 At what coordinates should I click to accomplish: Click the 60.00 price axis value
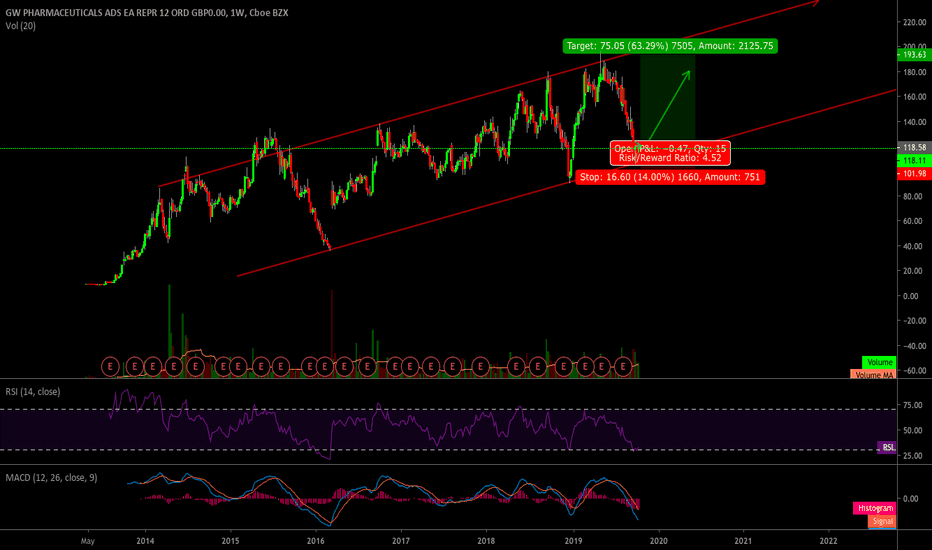[914, 221]
